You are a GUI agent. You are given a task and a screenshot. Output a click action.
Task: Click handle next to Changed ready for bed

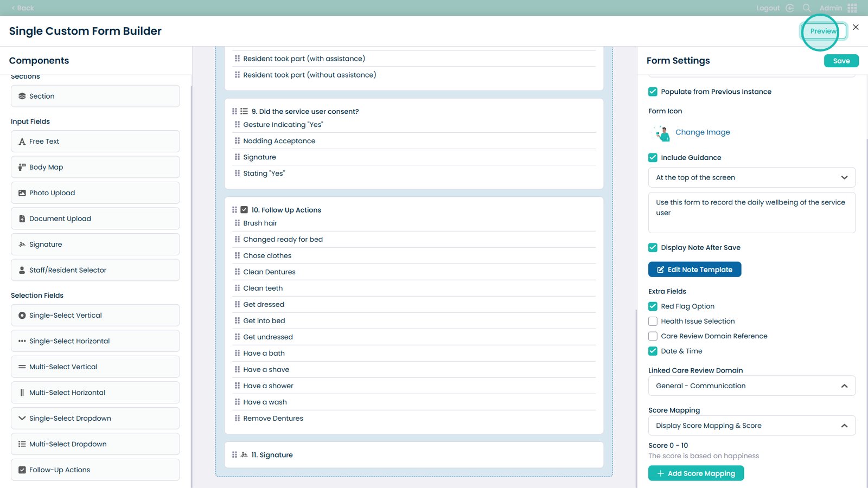coord(237,239)
